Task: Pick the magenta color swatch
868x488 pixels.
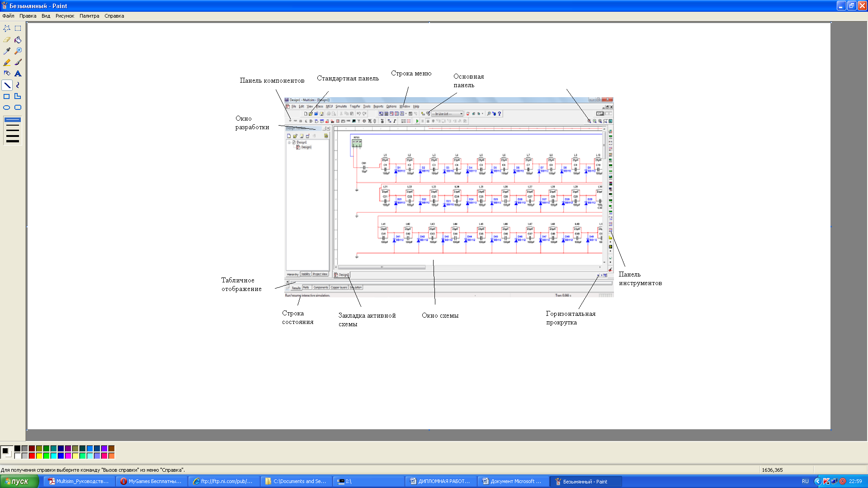Action: (x=68, y=455)
